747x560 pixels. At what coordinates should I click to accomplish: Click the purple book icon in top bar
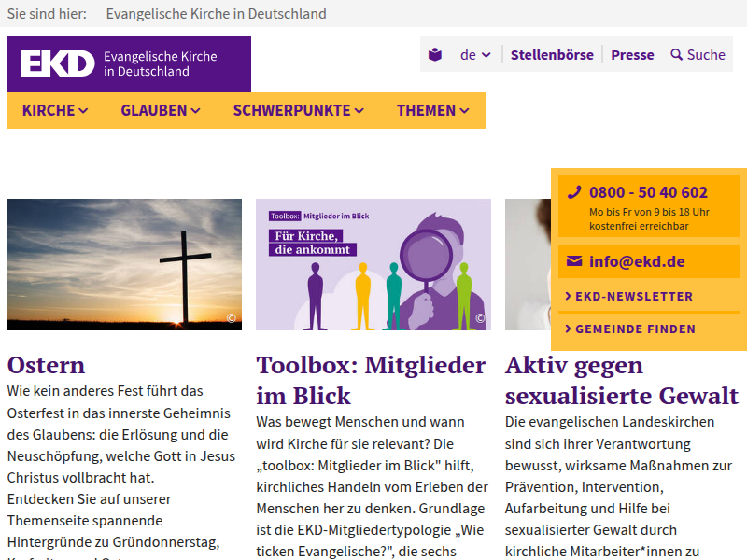tap(435, 55)
